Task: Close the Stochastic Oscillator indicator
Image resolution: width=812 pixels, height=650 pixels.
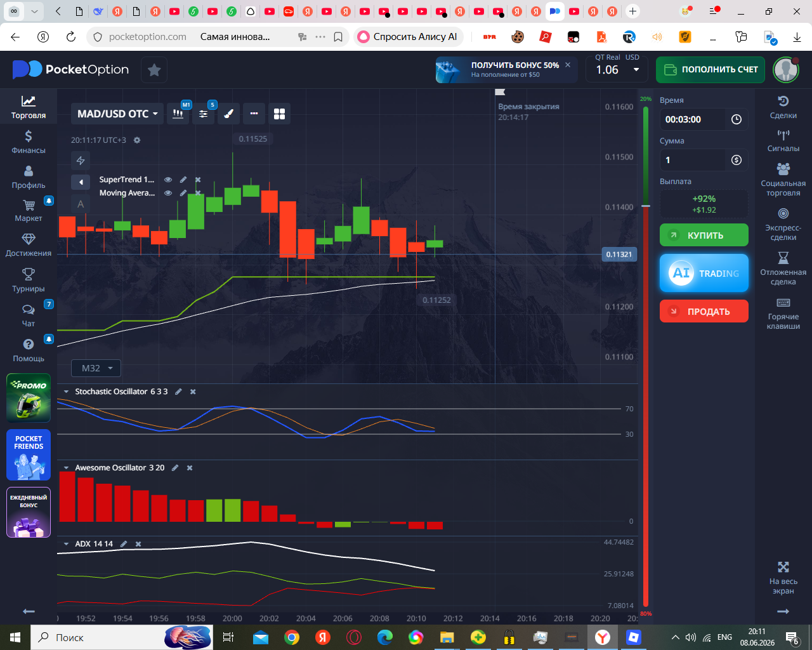Action: tap(193, 392)
